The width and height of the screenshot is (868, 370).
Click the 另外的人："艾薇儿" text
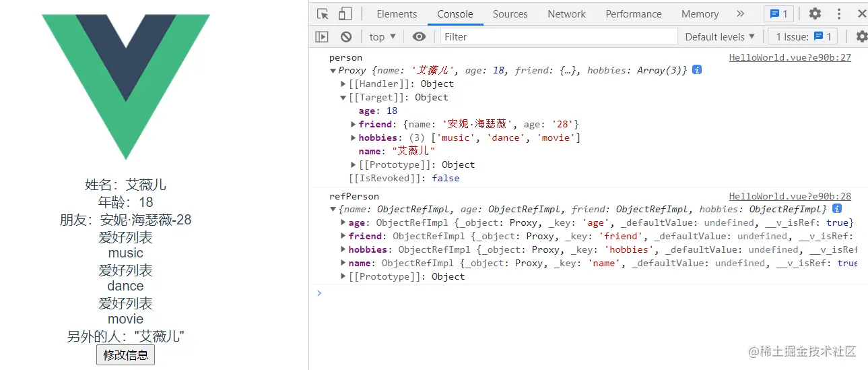click(125, 336)
